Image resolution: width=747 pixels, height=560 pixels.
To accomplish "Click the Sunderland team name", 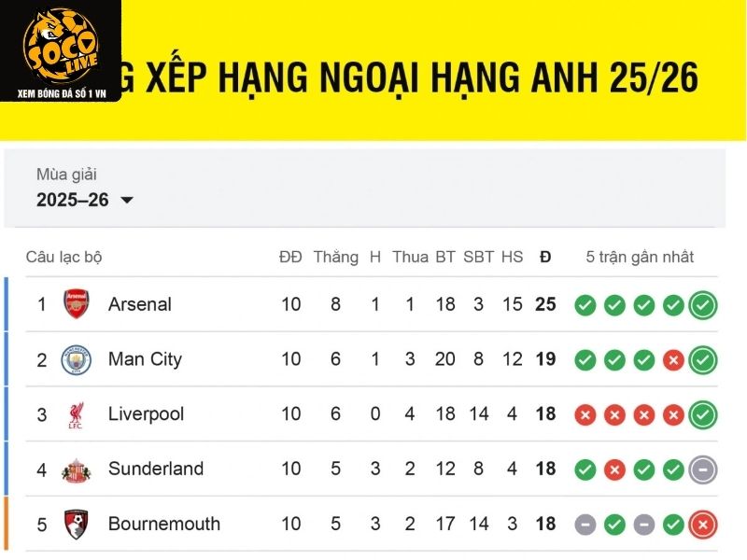I will click(156, 469).
